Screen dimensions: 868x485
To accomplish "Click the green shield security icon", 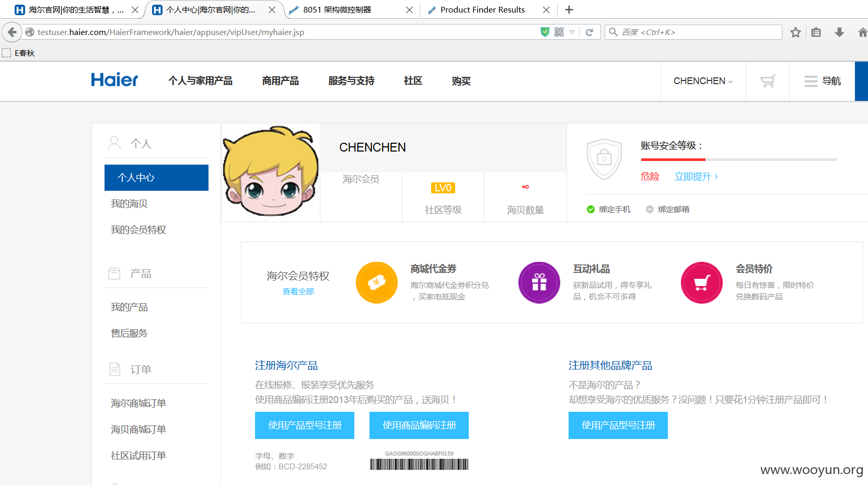I will pyautogui.click(x=545, y=32).
